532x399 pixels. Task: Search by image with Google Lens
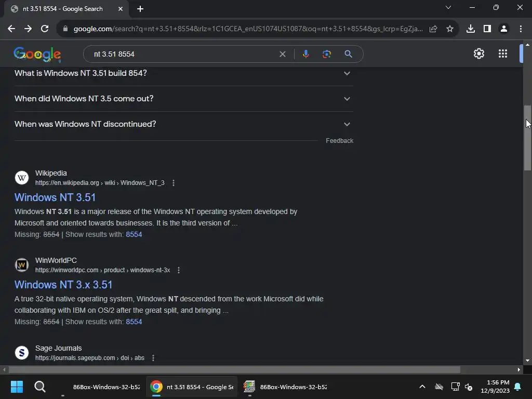[326, 54]
